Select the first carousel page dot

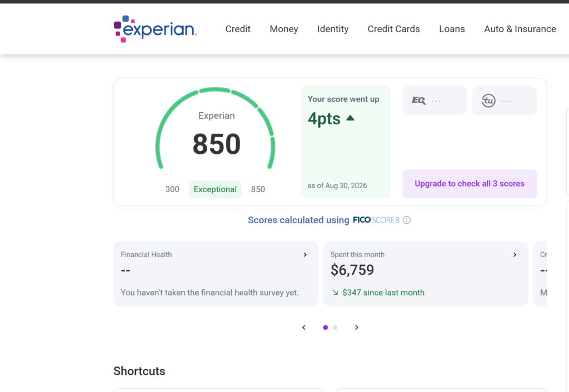(326, 328)
